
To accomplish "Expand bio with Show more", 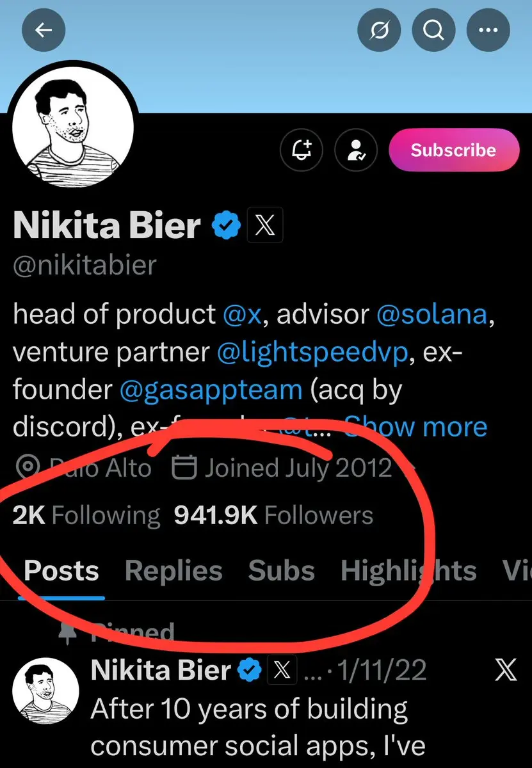I will [415, 426].
